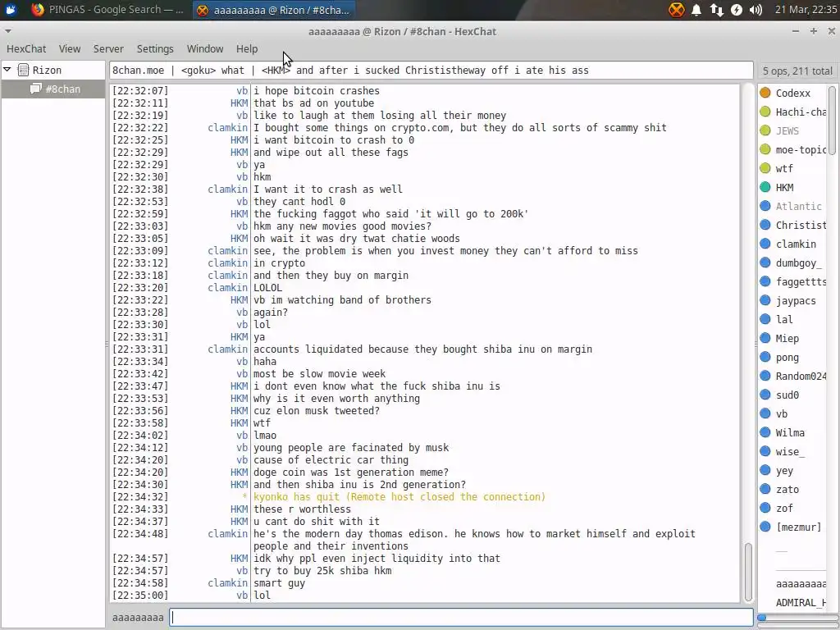Open the Help menu

coord(247,48)
